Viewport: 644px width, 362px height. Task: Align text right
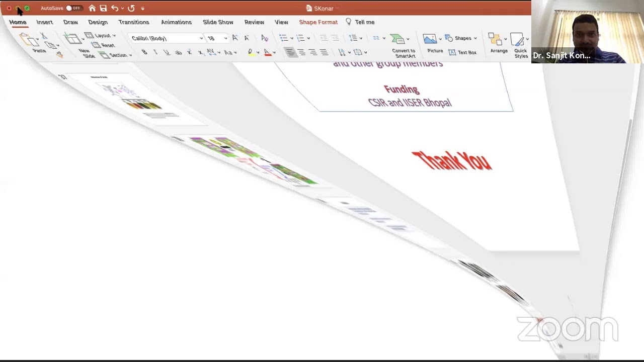pyautogui.click(x=312, y=52)
